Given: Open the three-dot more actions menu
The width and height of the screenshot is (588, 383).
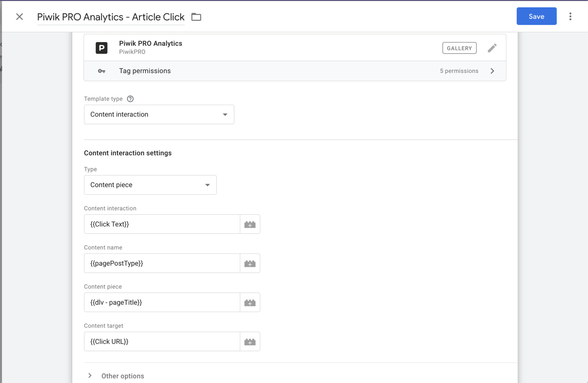Looking at the screenshot, I should [570, 17].
